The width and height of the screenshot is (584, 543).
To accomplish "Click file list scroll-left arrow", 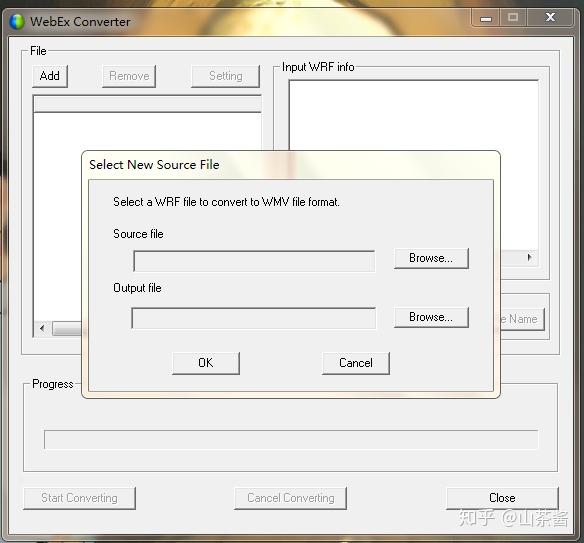I will (x=42, y=328).
